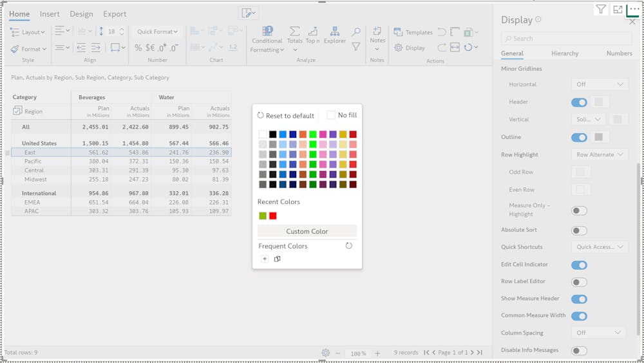Open the Layout dropdown
This screenshot has height=363, width=644.
pyautogui.click(x=28, y=32)
